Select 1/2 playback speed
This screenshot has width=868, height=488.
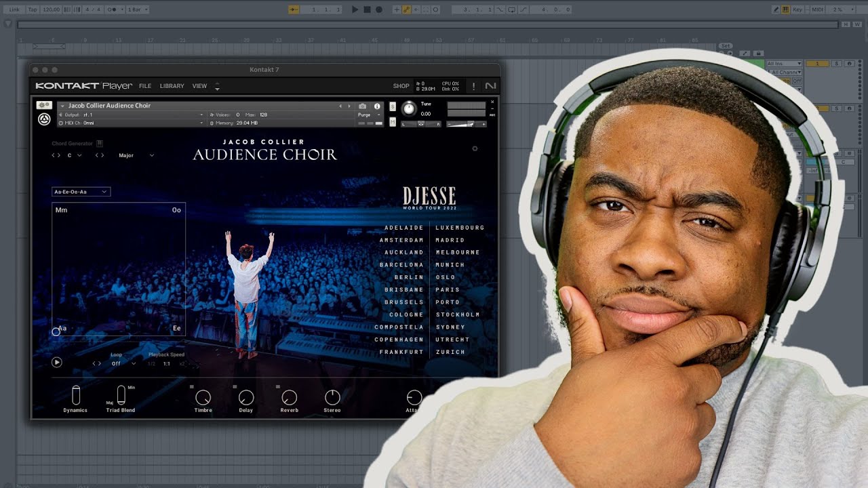[151, 364]
